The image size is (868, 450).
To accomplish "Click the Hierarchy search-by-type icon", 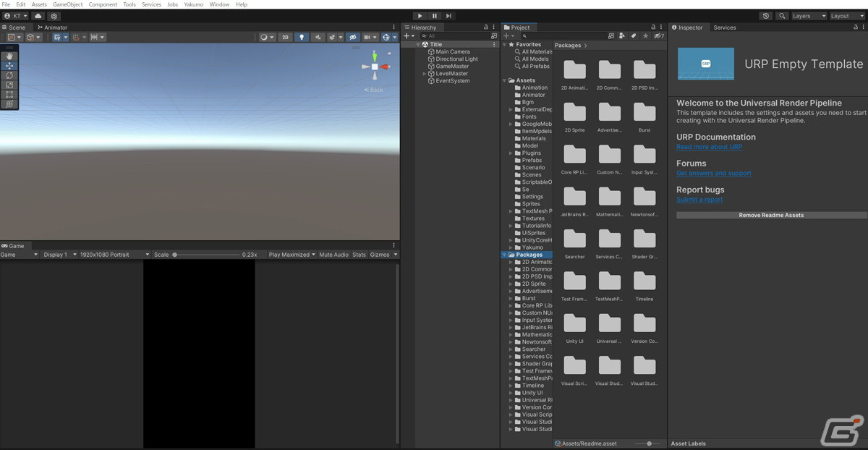I will [495, 35].
